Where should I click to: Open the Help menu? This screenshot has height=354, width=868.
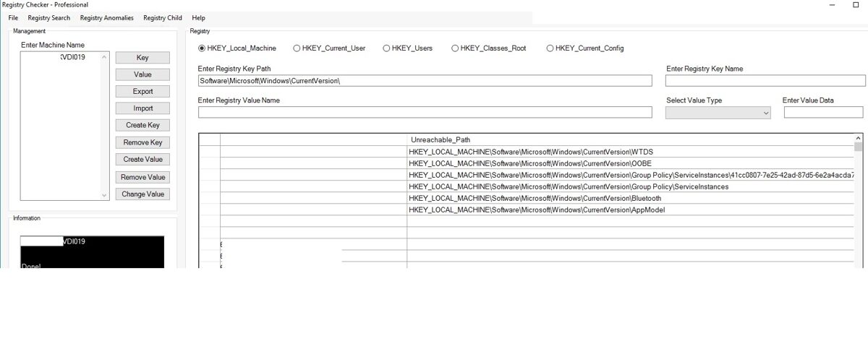point(199,17)
